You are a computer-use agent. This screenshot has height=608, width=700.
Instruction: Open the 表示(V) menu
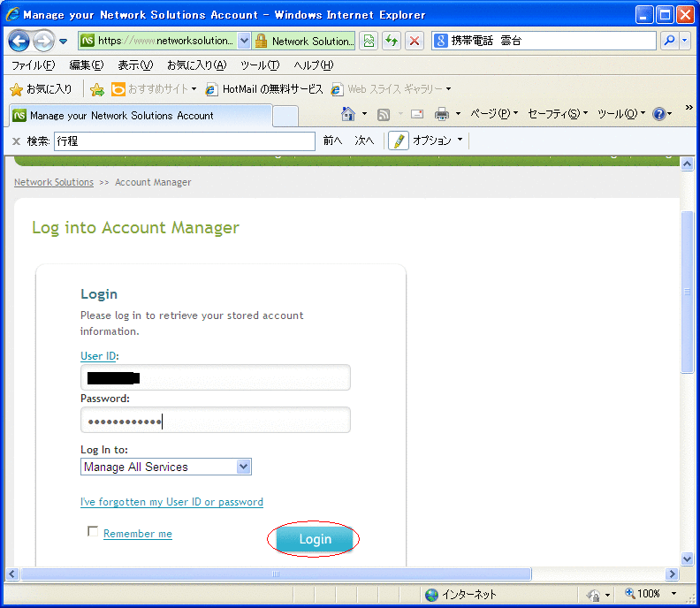click(136, 65)
